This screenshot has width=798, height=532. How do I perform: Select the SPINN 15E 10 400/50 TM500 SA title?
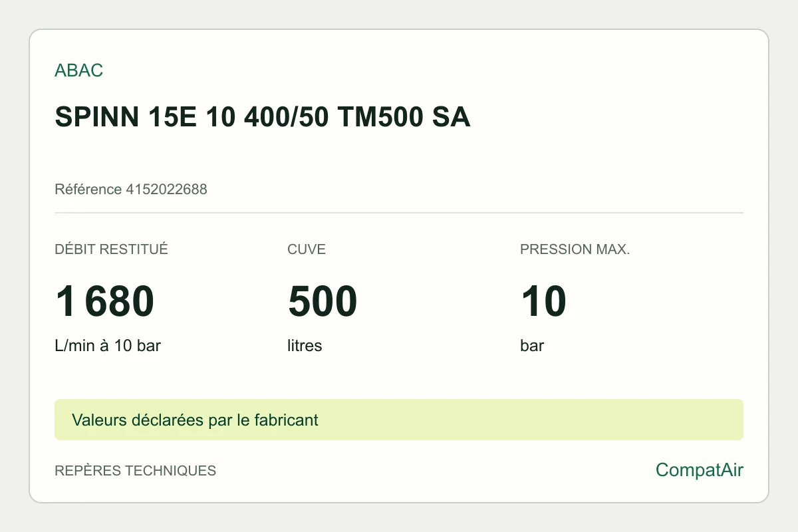pos(263,117)
